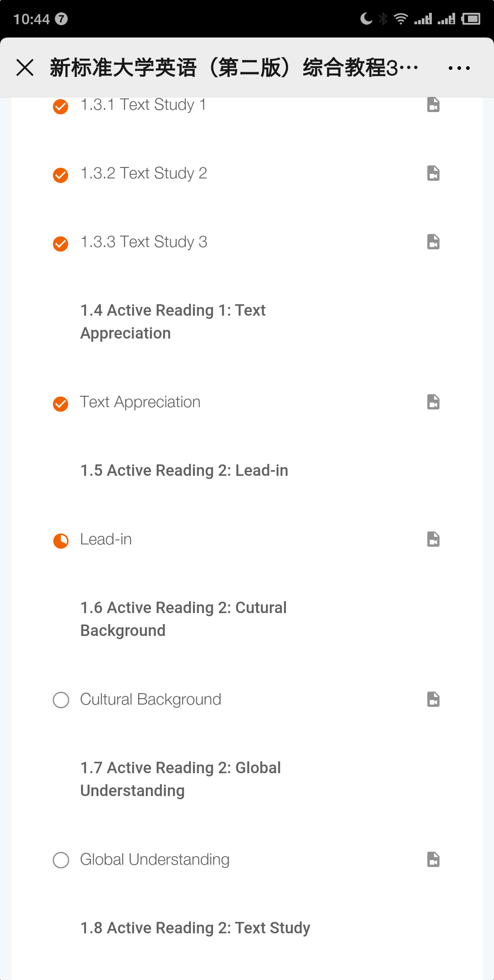
Task: Open the 1.3.2 Text Study 2 lesson
Action: click(x=144, y=173)
